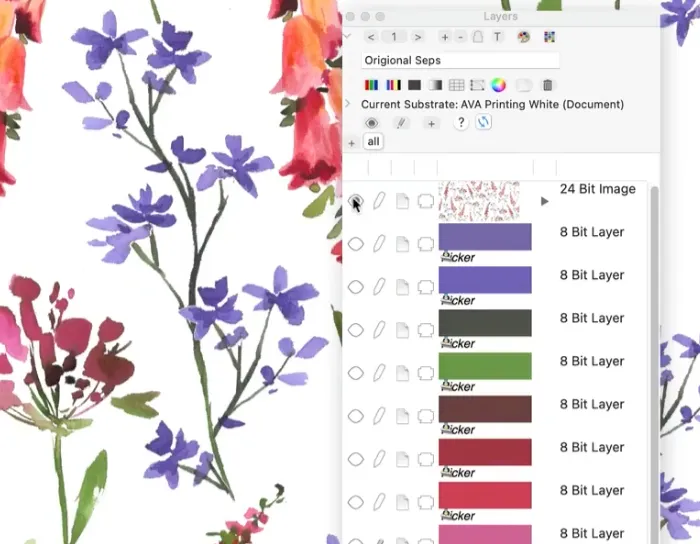The width and height of the screenshot is (700, 544).
Task: Click the dark red color swatch
Action: coord(485,452)
